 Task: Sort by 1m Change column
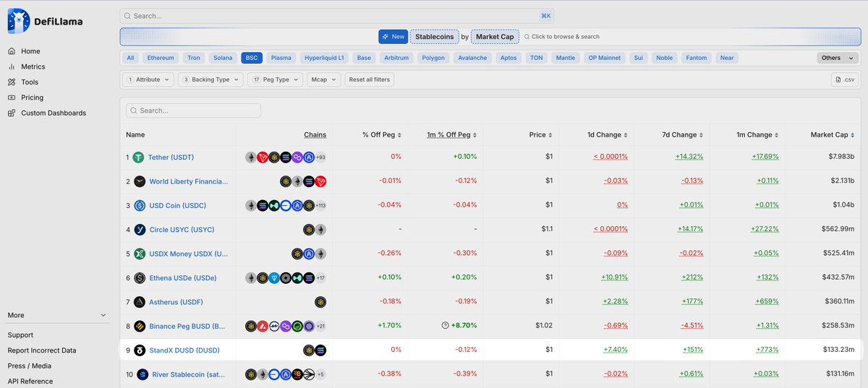point(756,134)
